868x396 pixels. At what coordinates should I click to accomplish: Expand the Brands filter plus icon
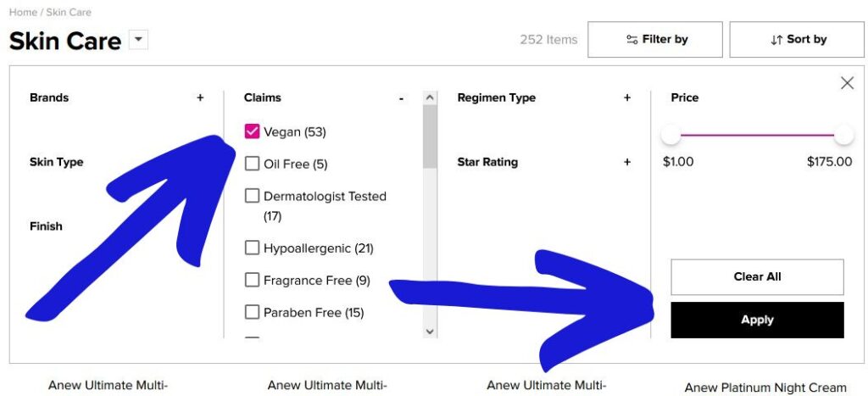click(x=200, y=98)
